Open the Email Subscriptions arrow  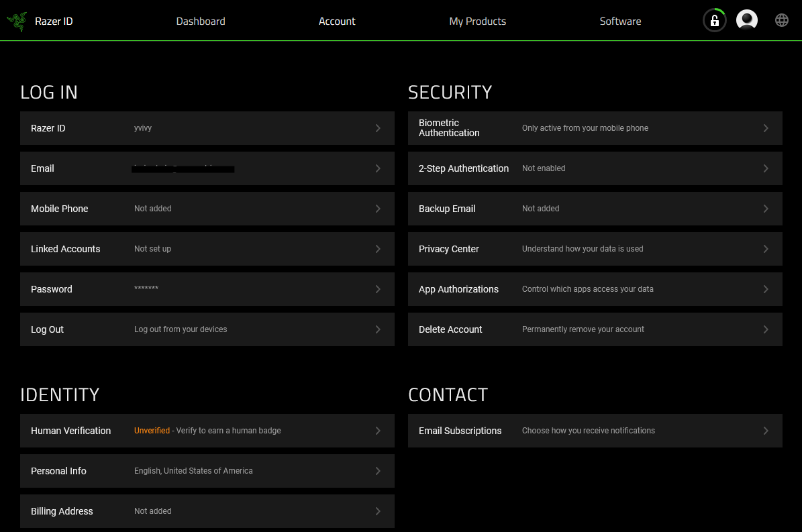[x=766, y=430]
